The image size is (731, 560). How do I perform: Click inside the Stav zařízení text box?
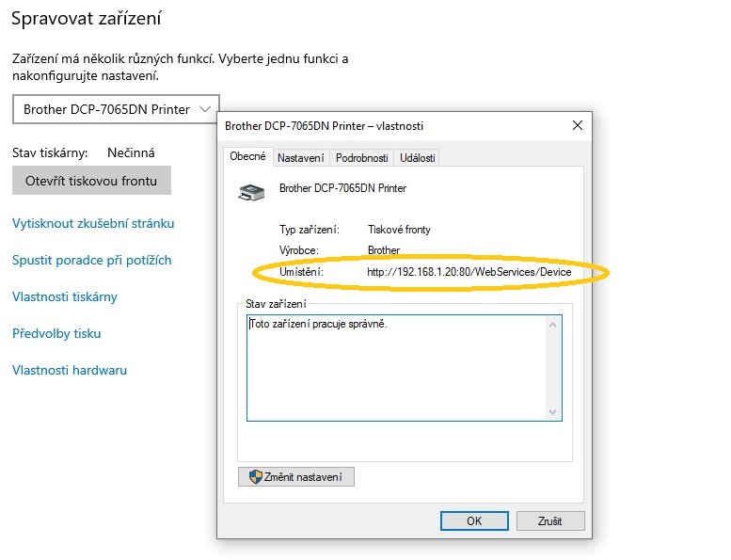(405, 368)
